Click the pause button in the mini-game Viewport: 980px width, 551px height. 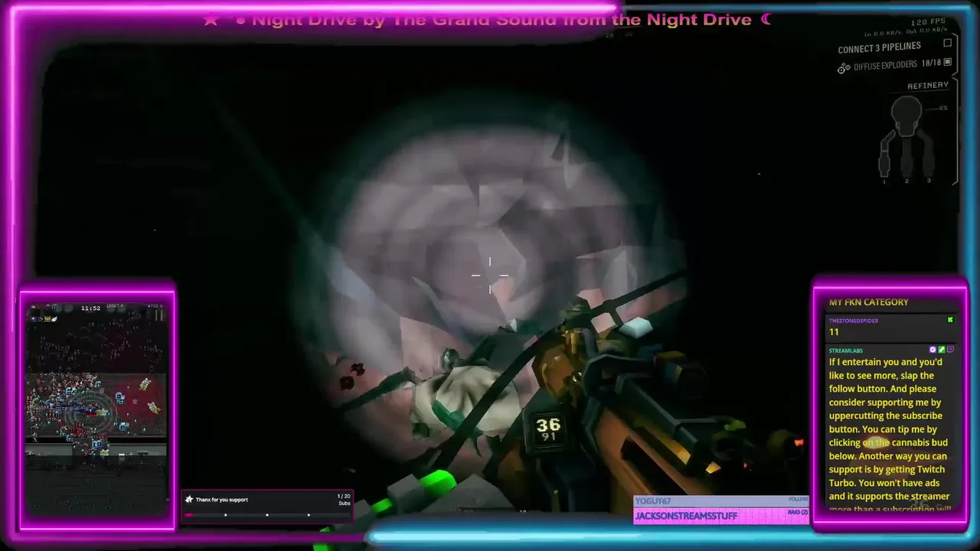pyautogui.click(x=159, y=314)
